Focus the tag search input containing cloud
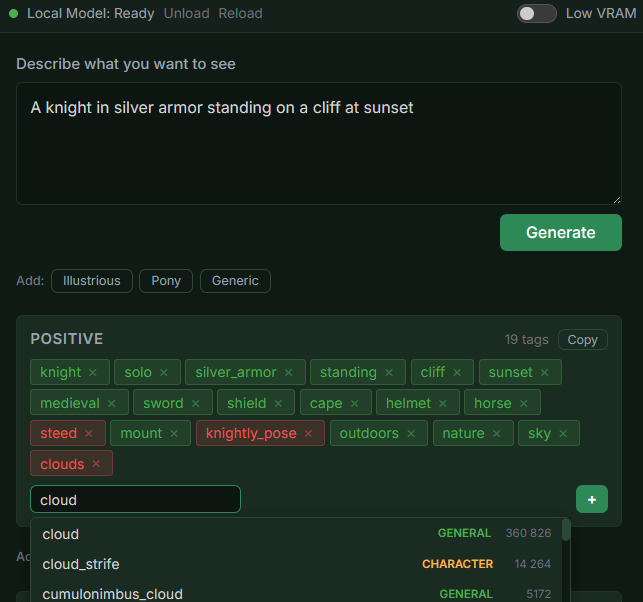Screen dimensions: 643x602 [135, 499]
